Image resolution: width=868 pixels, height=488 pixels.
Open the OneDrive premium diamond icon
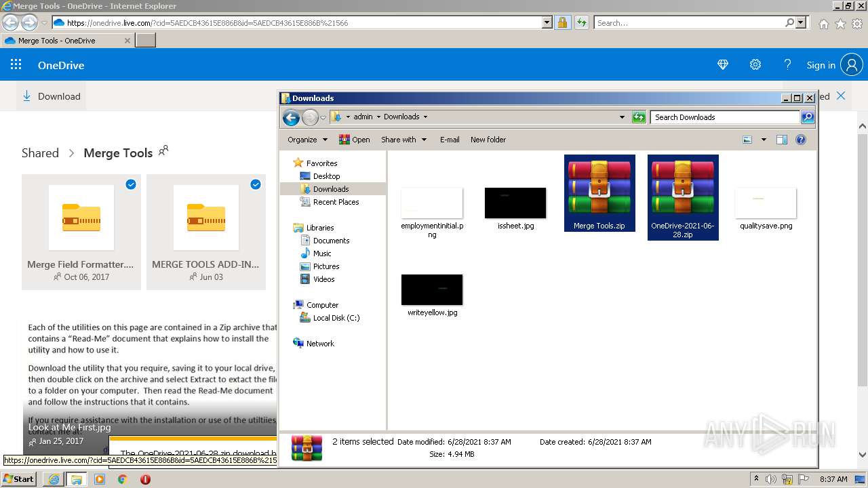pyautogui.click(x=723, y=65)
